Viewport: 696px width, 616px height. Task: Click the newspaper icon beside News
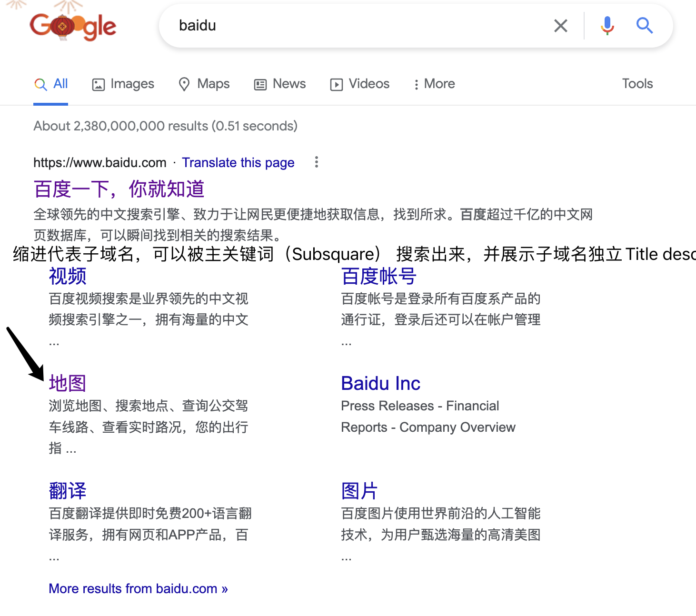tap(260, 84)
